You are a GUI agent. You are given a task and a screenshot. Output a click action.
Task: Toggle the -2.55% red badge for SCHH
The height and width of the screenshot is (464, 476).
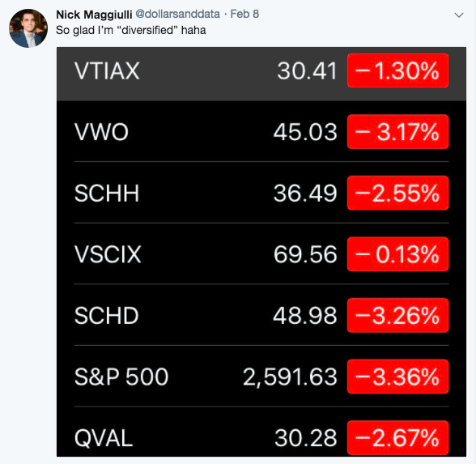[398, 193]
